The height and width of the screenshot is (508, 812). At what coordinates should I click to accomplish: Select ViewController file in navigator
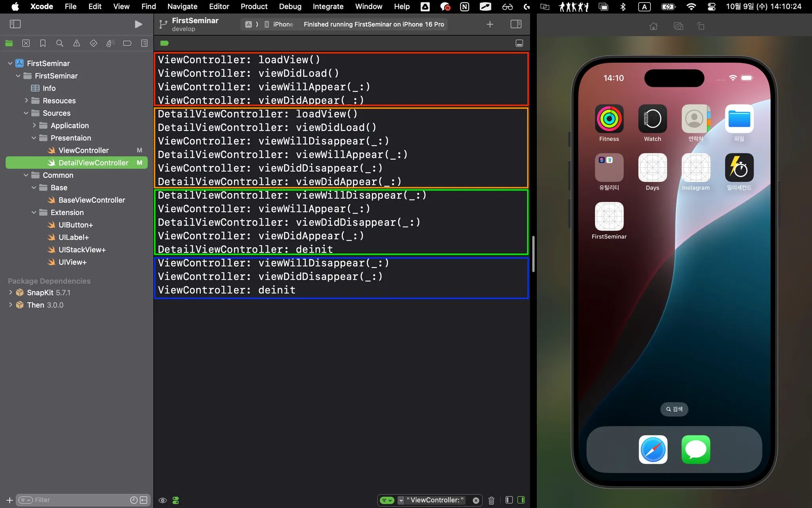pyautogui.click(x=83, y=150)
